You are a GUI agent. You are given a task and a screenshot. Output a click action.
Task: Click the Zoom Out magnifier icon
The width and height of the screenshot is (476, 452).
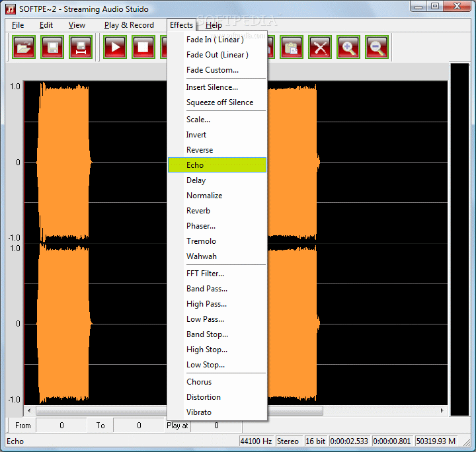tap(377, 47)
